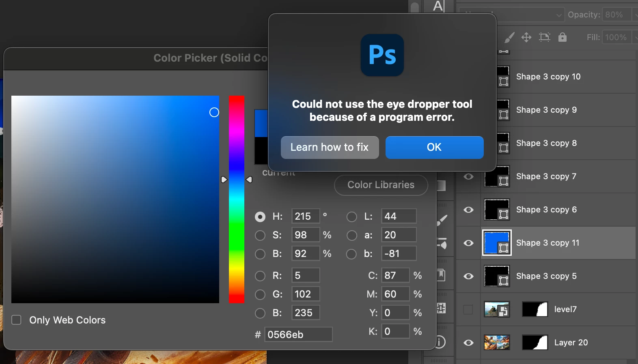The image size is (638, 364).
Task: Click the level7 smart object thumbnail
Action: click(x=497, y=309)
